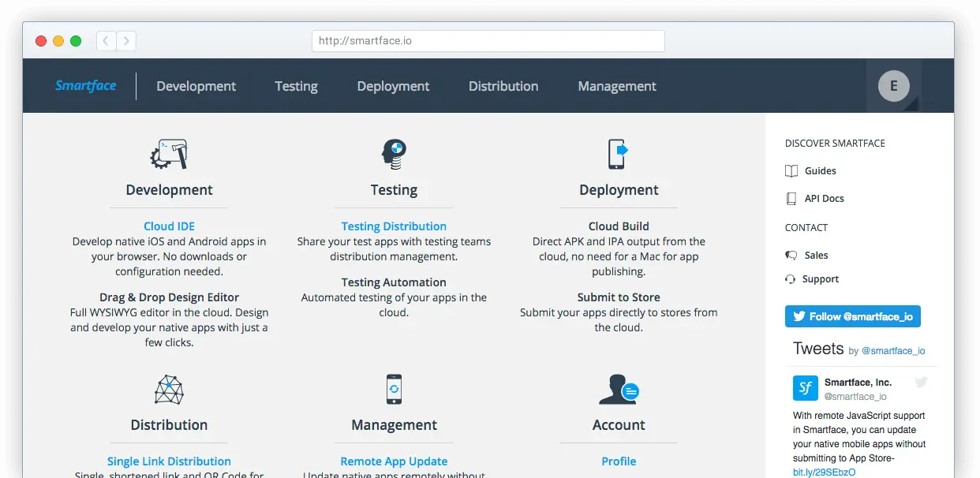Open the API Docs sidebar link

(x=825, y=199)
